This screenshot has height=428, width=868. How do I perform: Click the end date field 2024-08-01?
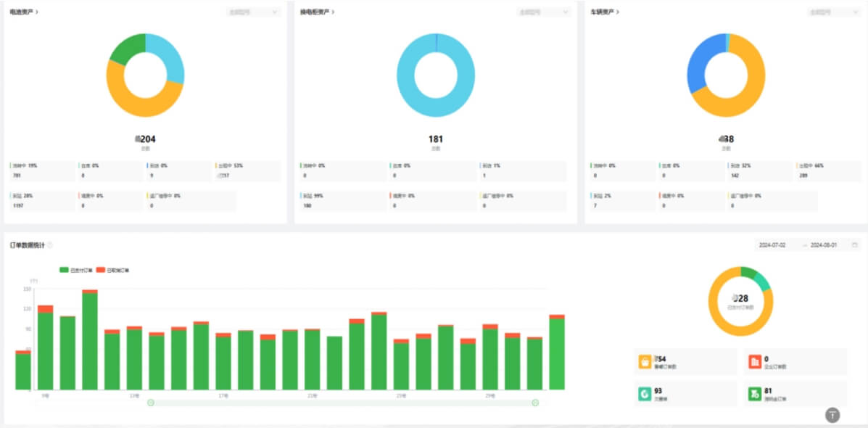[x=824, y=245]
